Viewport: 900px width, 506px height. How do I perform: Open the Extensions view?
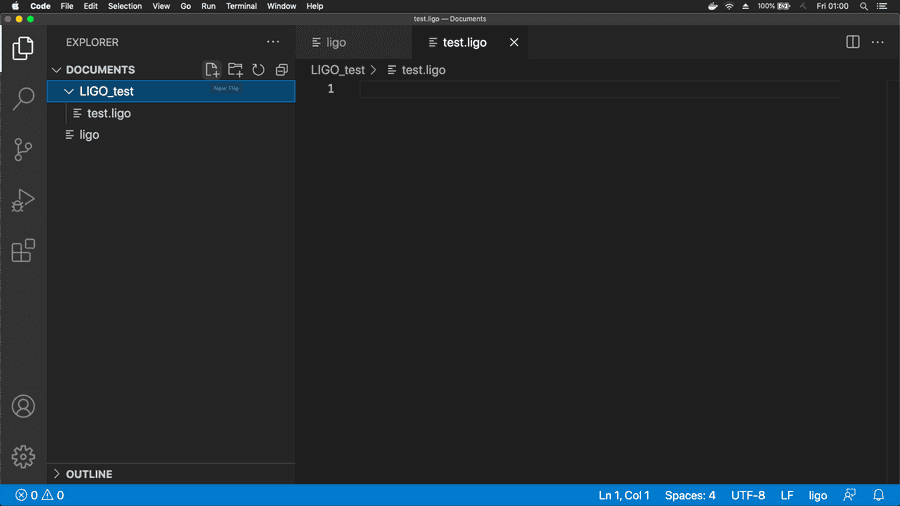click(23, 251)
